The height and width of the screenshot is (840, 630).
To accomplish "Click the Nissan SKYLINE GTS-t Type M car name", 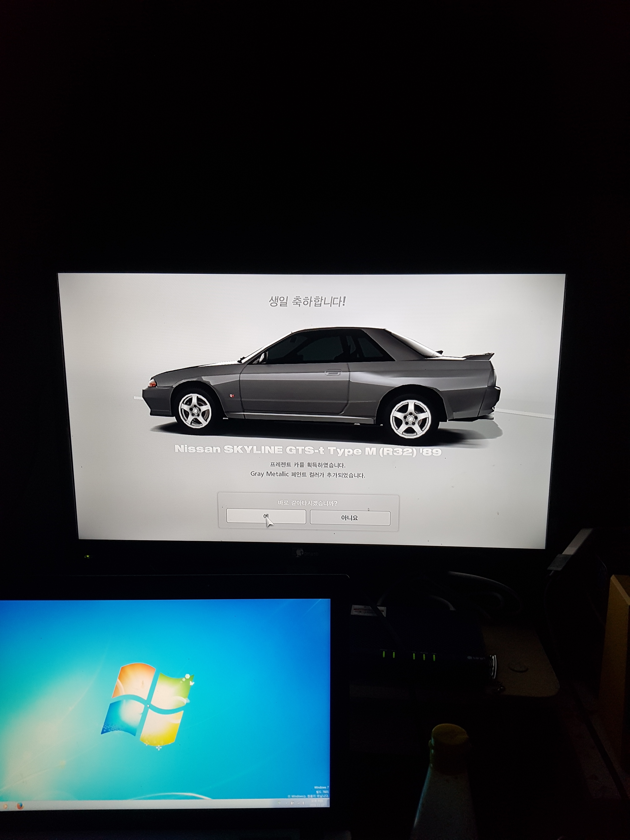I will 307,450.
